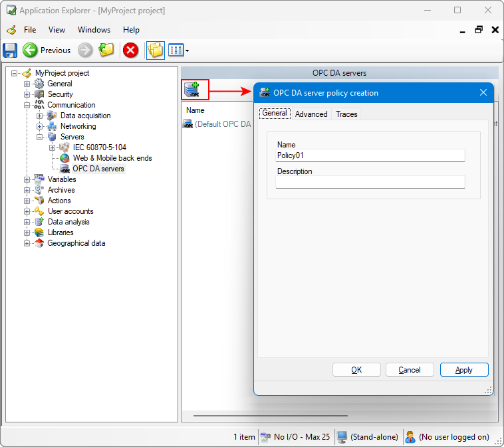The height and width of the screenshot is (447, 504).
Task: Click the Cancel button in dialog
Action: point(410,370)
